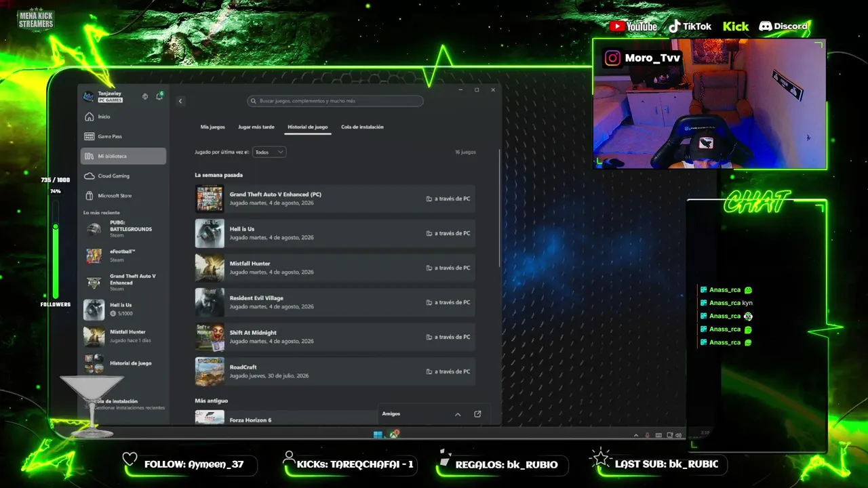The image size is (868, 488).
Task: Open Grand Theft Auto V Enhanced in sidebar
Action: 123,282
